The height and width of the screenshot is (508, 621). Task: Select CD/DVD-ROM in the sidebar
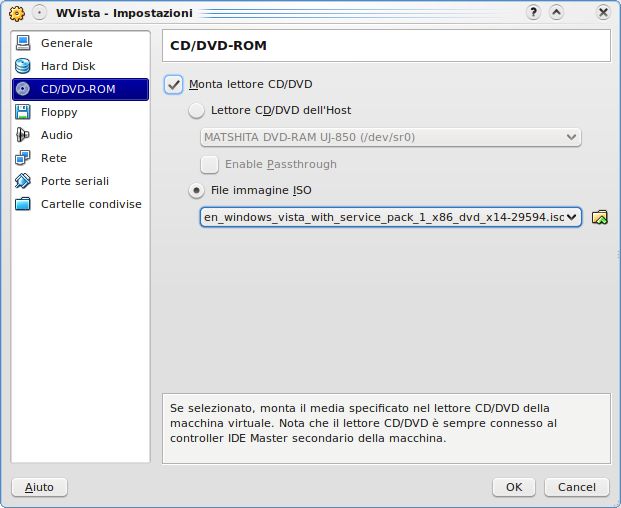click(x=80, y=89)
